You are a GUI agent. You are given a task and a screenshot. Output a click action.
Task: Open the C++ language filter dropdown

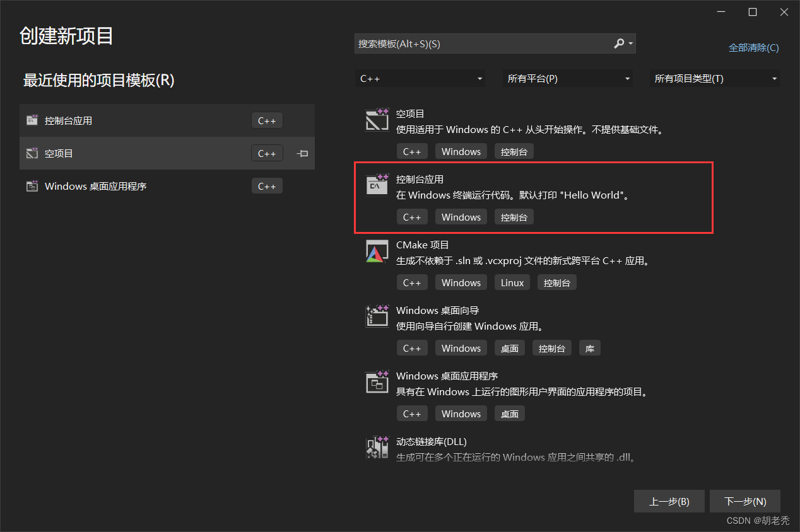tap(420, 79)
